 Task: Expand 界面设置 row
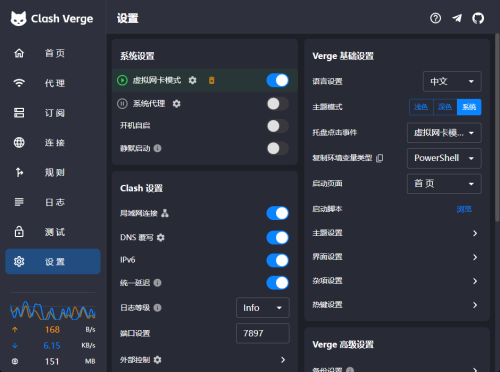coord(397,257)
